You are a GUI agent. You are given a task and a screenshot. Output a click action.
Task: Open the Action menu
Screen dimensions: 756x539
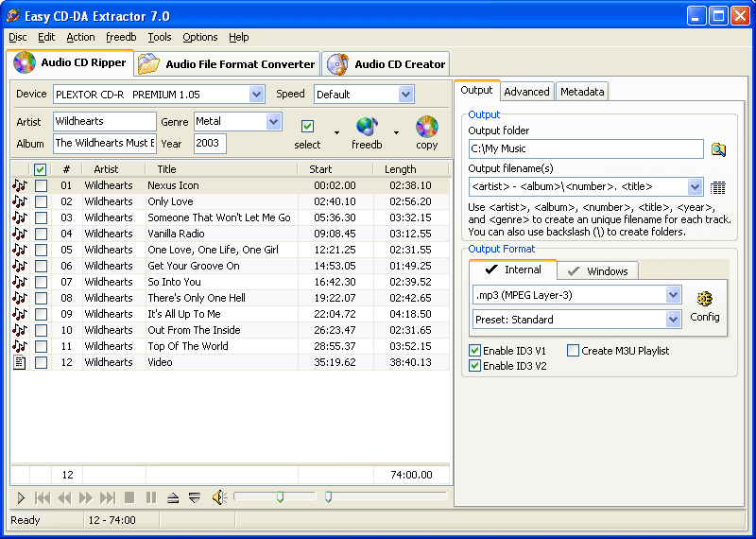pyautogui.click(x=80, y=37)
